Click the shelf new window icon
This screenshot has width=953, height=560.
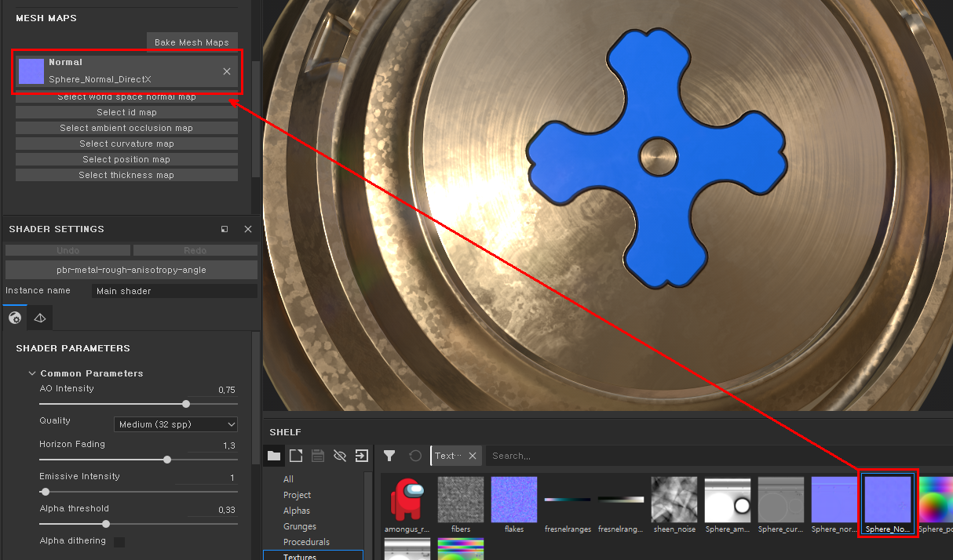click(x=295, y=456)
